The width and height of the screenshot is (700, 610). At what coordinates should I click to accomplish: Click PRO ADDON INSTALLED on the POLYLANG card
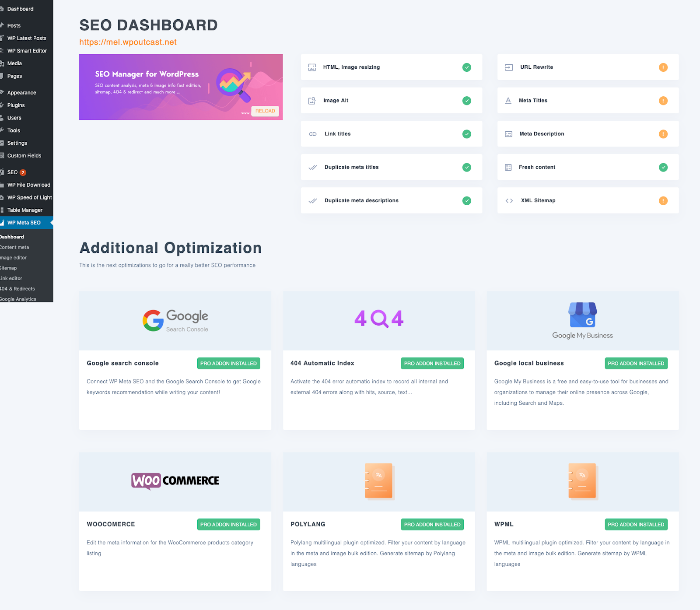tap(432, 525)
